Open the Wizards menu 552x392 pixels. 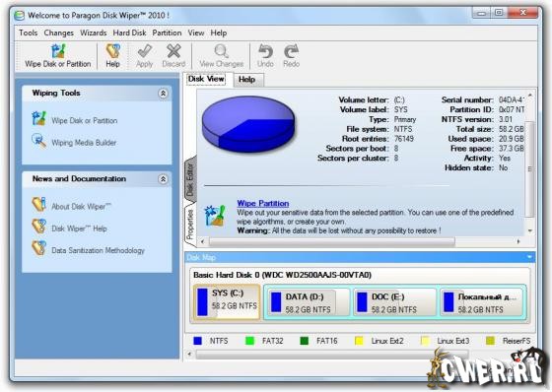[x=94, y=33]
